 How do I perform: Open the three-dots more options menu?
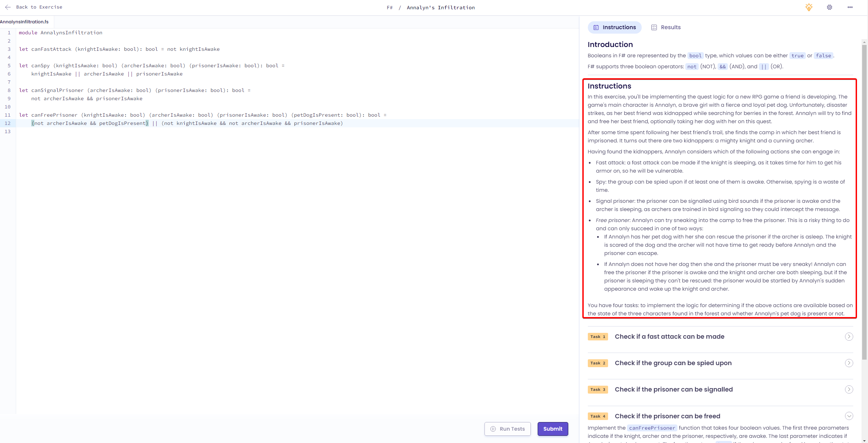point(850,7)
